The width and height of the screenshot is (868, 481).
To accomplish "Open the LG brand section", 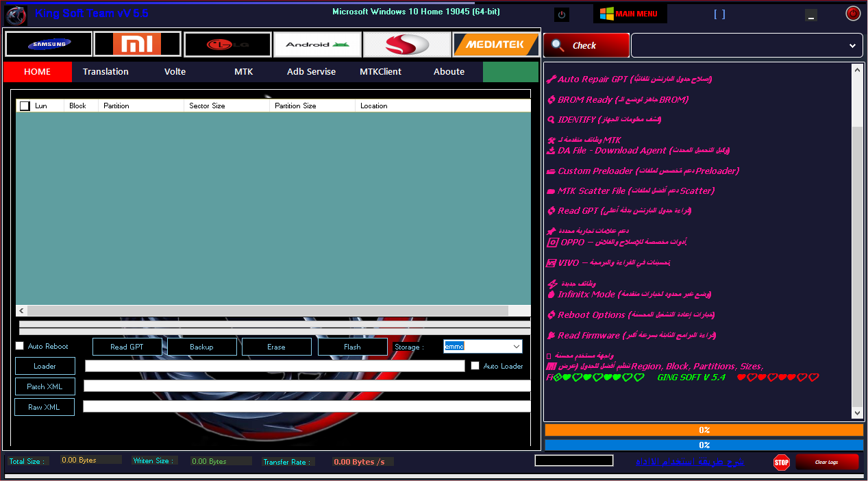I will click(x=228, y=45).
